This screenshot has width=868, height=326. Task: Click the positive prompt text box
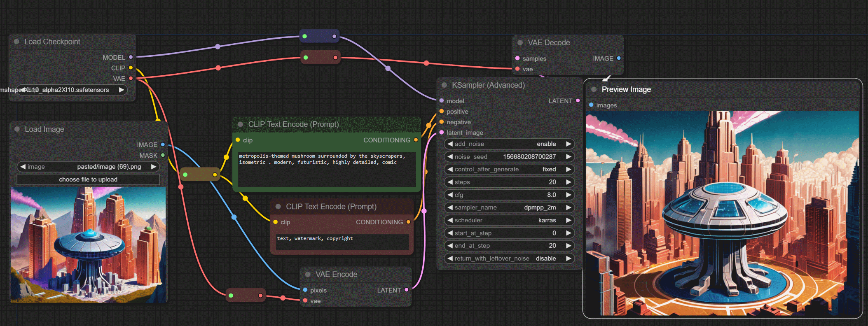pyautogui.click(x=326, y=169)
